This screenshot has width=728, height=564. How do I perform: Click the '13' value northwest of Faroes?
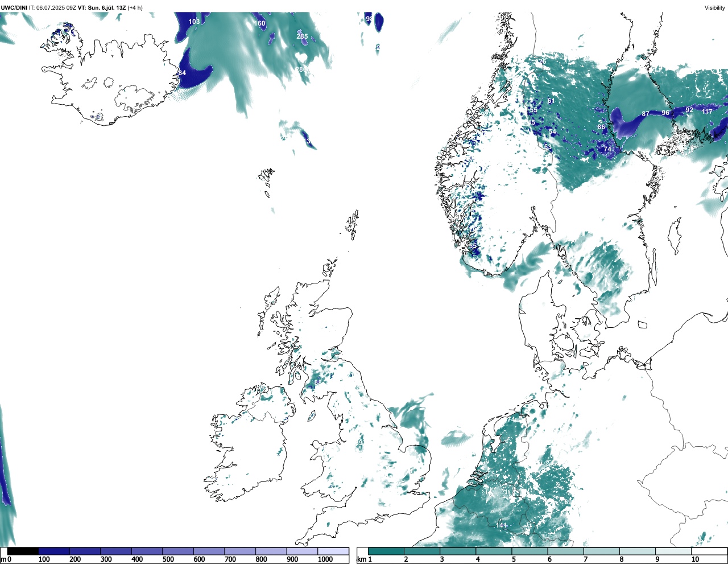pos(307,141)
